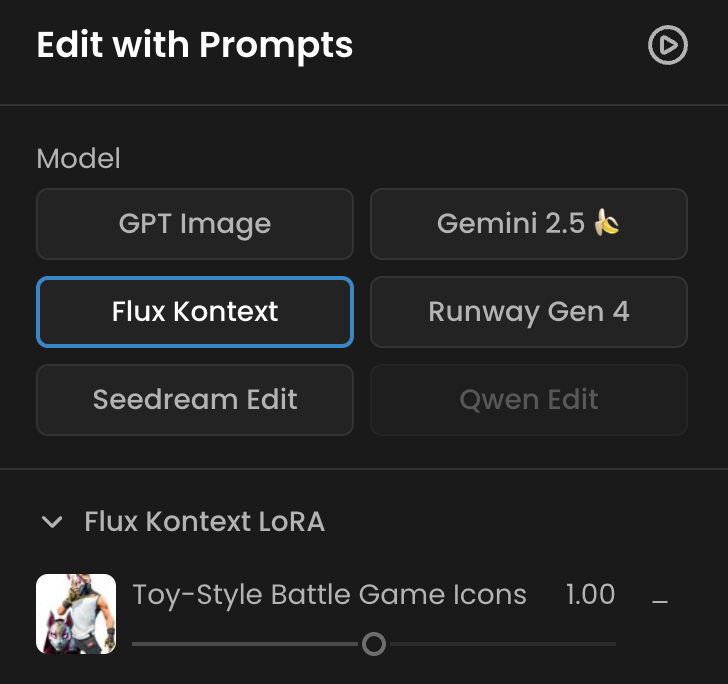Screen dimensions: 728x684
Task: Click the Model section label
Action: tap(78, 158)
